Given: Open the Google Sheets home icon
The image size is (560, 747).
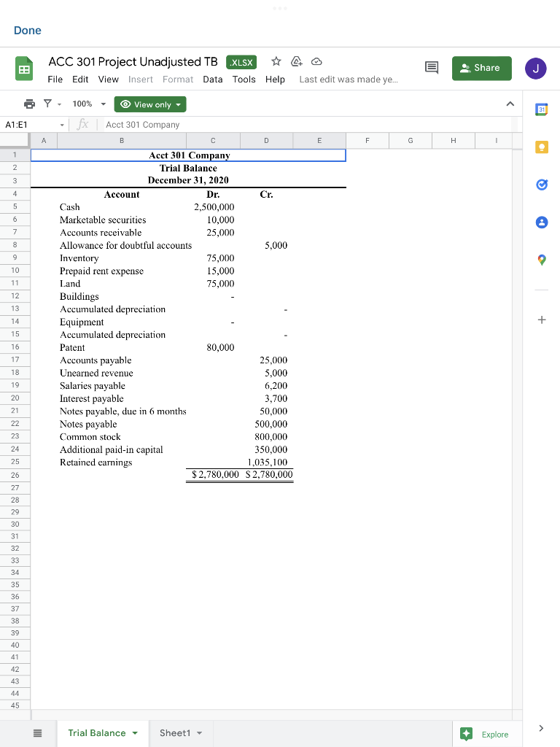Looking at the screenshot, I should (x=24, y=69).
